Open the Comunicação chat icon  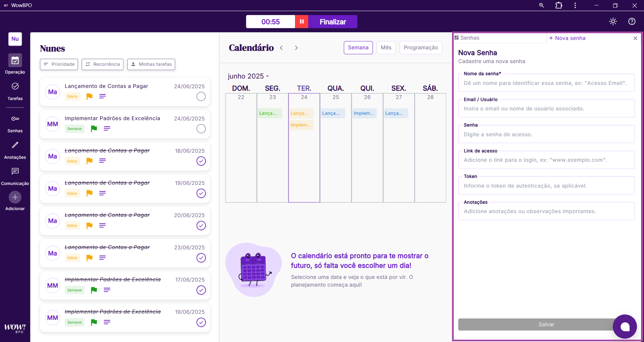(15, 172)
